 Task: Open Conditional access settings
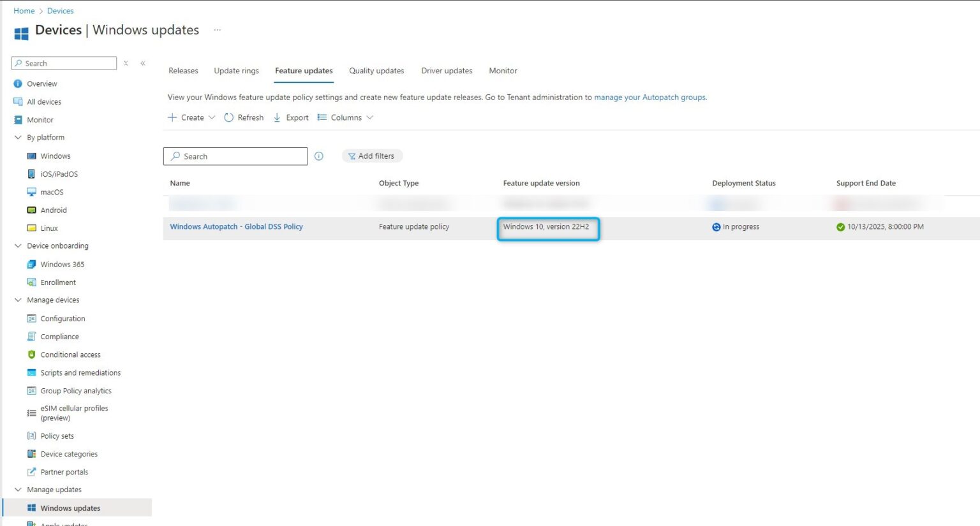pyautogui.click(x=70, y=354)
